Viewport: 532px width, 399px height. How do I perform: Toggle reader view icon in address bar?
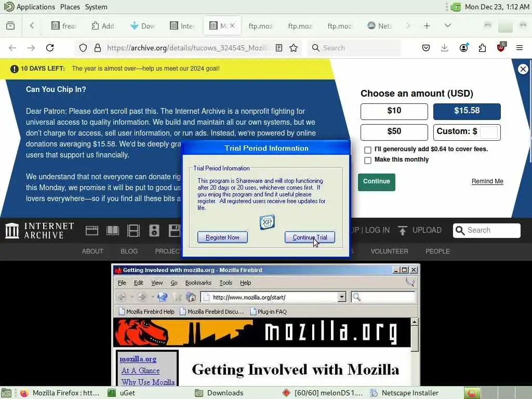coord(279,48)
